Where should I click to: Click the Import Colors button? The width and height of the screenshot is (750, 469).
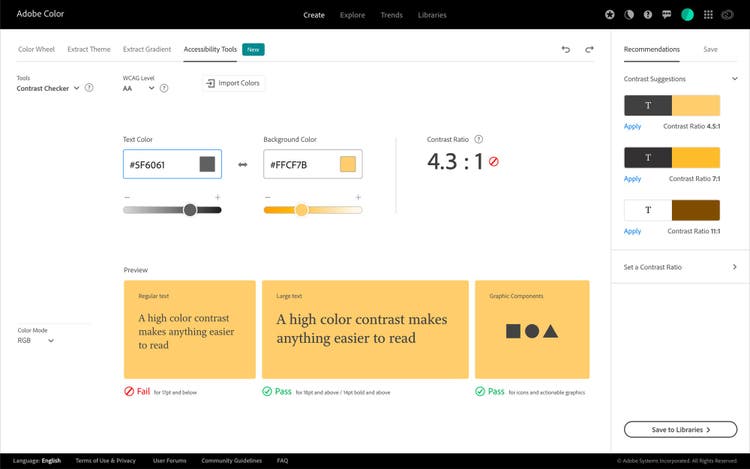click(x=233, y=83)
